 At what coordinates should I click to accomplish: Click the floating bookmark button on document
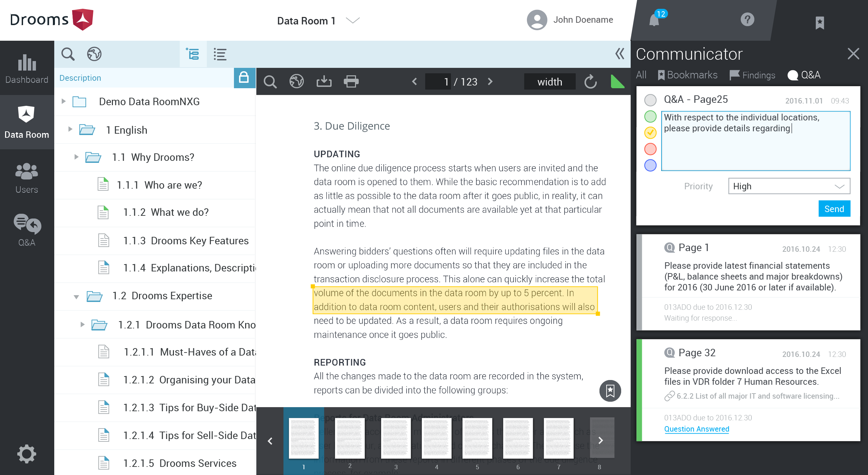[610, 391]
